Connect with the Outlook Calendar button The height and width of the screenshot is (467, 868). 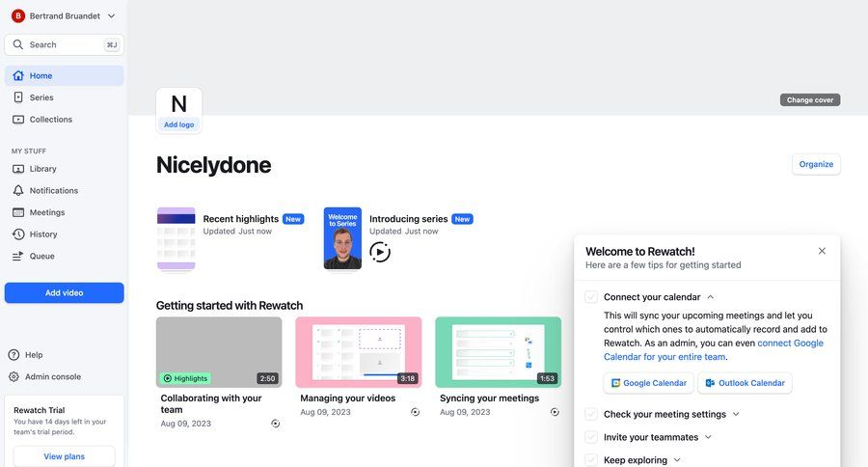click(x=745, y=383)
